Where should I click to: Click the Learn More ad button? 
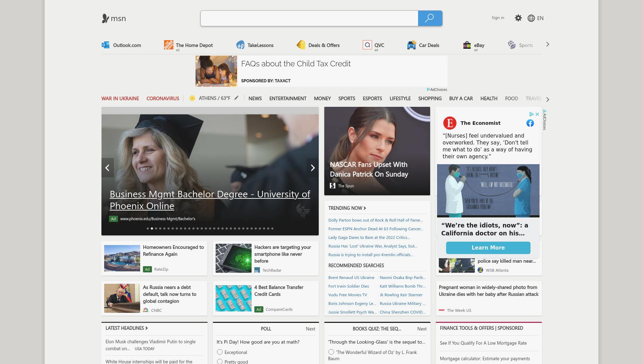click(x=488, y=248)
